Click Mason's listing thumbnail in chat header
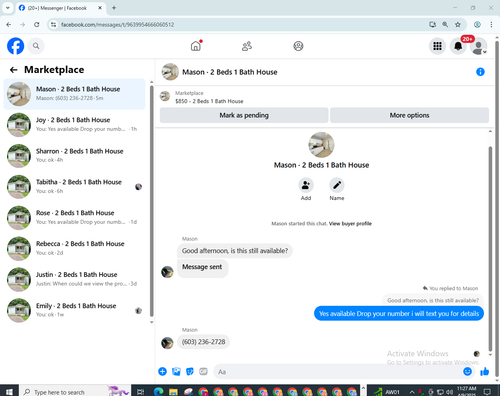Viewport: 500px width, 396px height. coord(170,72)
